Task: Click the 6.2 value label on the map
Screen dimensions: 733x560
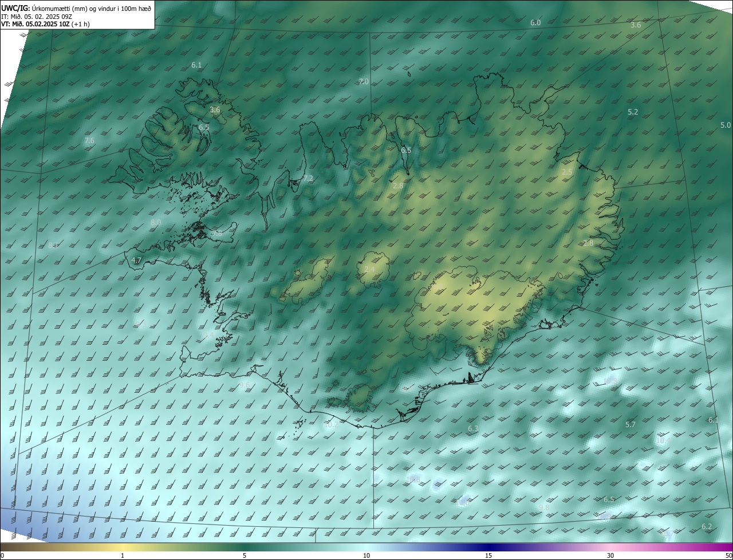Action: 707,526
